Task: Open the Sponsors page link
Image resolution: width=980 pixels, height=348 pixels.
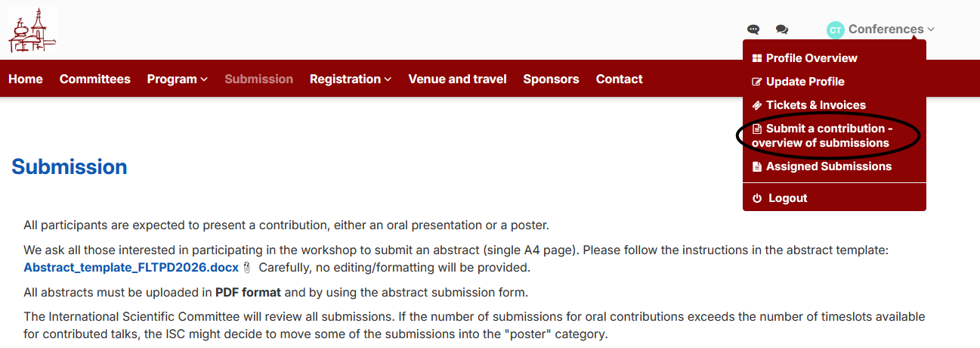Action: [x=551, y=79]
